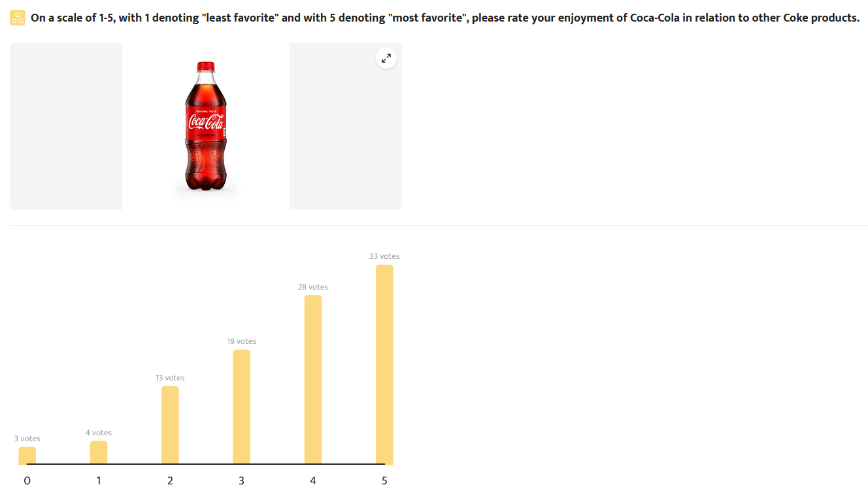Click the "4 votes" label
868x504 pixels.
point(99,433)
